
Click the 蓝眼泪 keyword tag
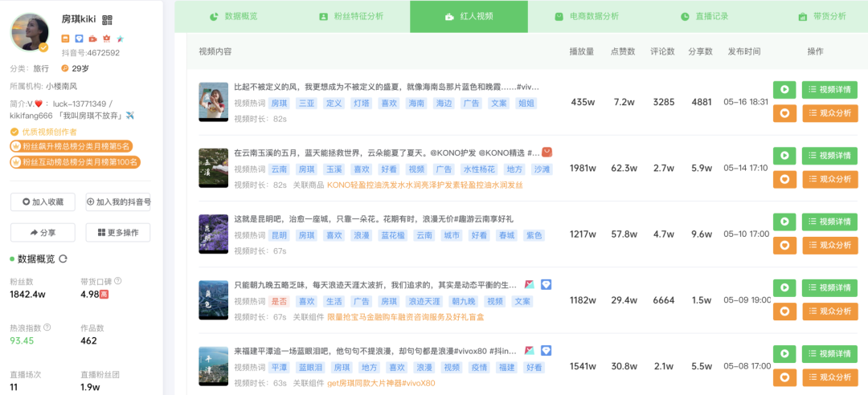point(310,368)
